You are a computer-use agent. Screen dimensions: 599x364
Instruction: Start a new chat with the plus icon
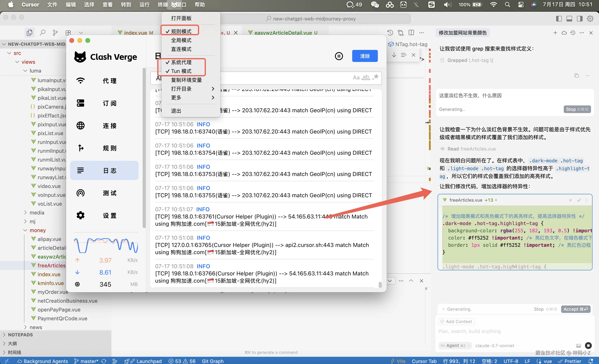pos(555,33)
